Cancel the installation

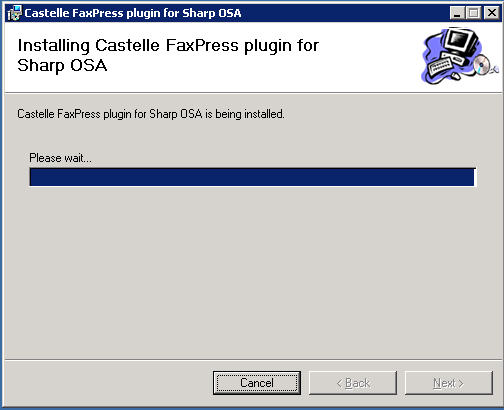tap(257, 383)
